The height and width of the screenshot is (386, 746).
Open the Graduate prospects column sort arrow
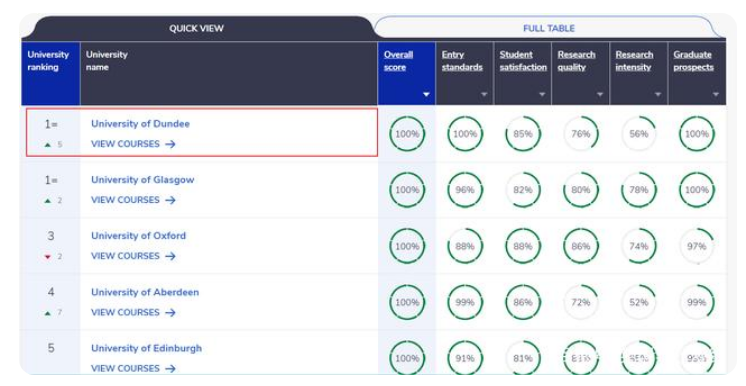(x=716, y=94)
